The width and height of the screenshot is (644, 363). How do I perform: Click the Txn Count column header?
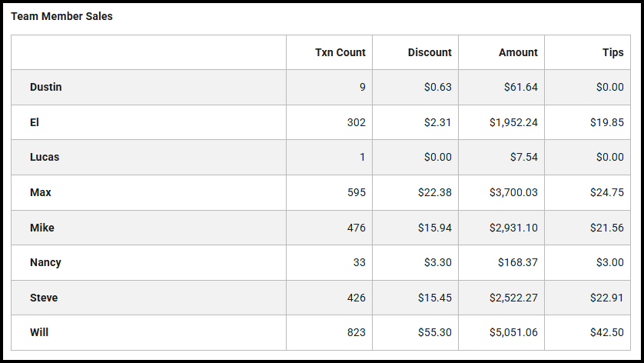(x=340, y=52)
